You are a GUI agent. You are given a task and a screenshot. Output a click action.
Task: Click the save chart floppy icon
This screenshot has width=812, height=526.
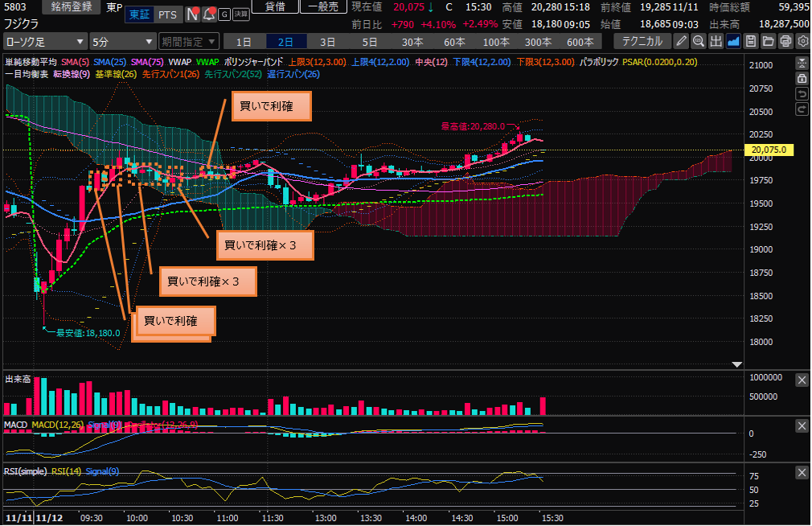coord(751,41)
